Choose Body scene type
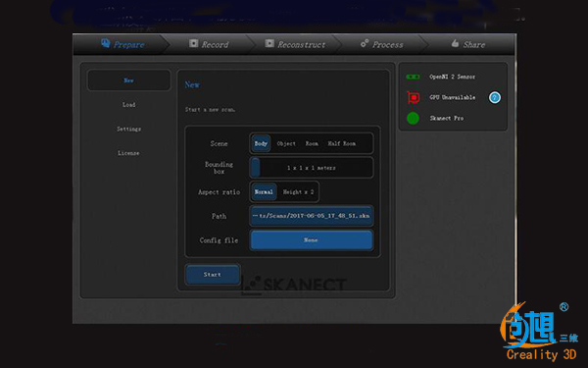This screenshot has height=368, width=588. (261, 143)
